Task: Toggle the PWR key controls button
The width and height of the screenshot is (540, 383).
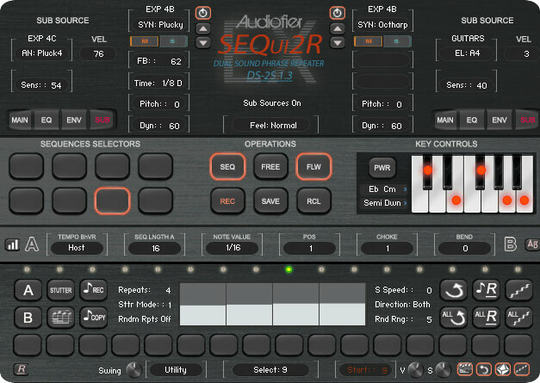Action: click(x=382, y=168)
